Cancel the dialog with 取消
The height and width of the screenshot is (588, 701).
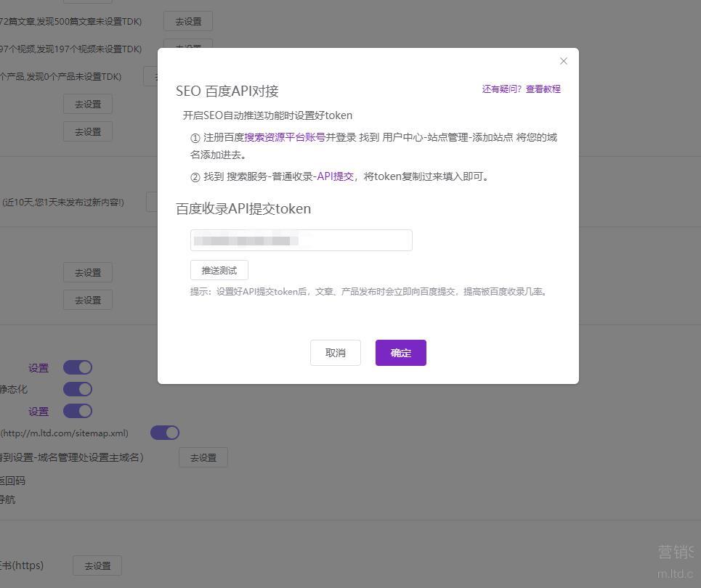335,353
